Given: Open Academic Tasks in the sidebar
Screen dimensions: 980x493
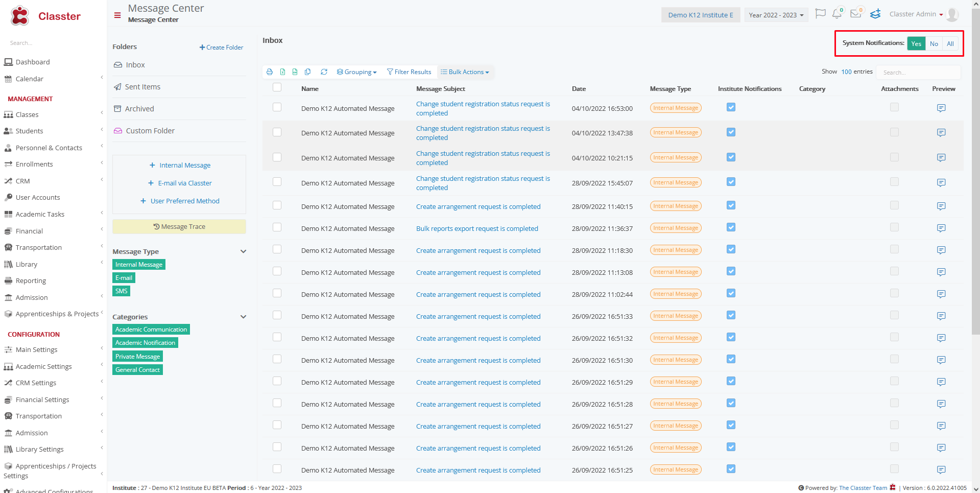Looking at the screenshot, I should click(40, 214).
